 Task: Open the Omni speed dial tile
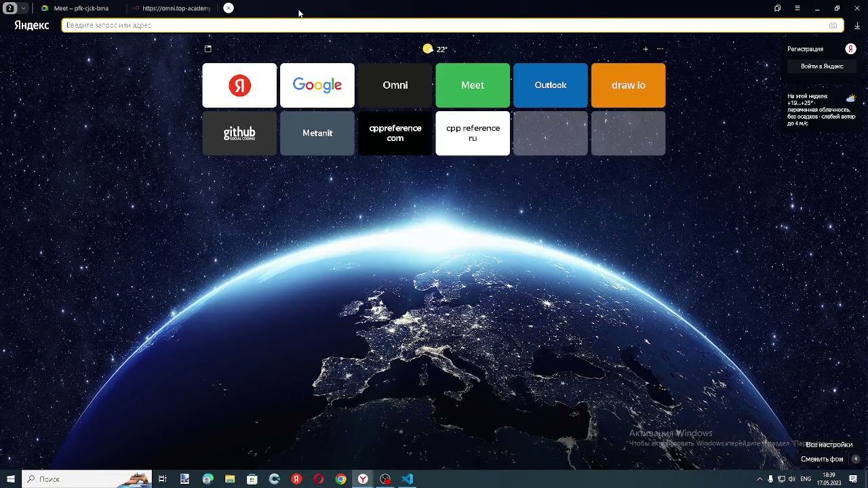tap(395, 85)
